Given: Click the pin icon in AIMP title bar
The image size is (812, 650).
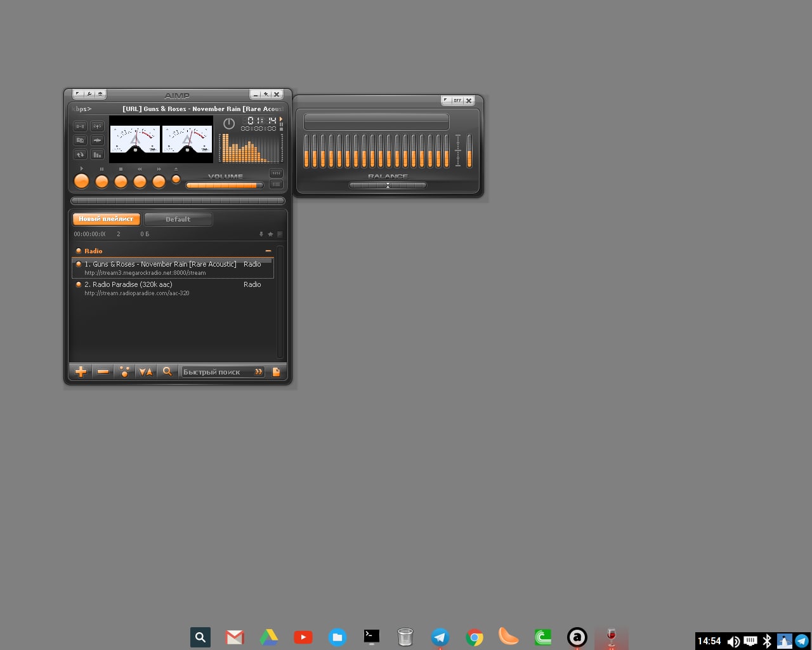Looking at the screenshot, I should point(266,95).
